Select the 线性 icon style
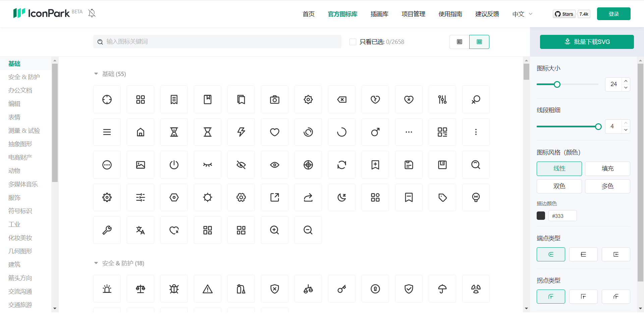 559,169
